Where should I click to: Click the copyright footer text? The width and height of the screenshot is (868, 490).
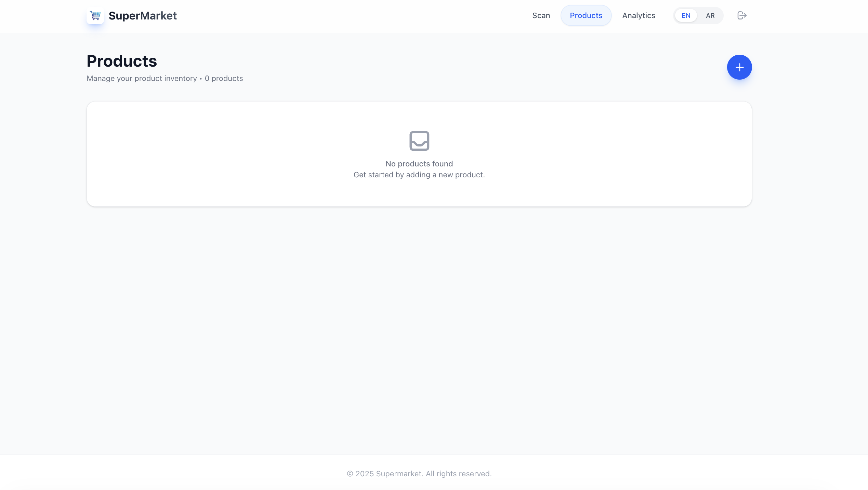(419, 474)
